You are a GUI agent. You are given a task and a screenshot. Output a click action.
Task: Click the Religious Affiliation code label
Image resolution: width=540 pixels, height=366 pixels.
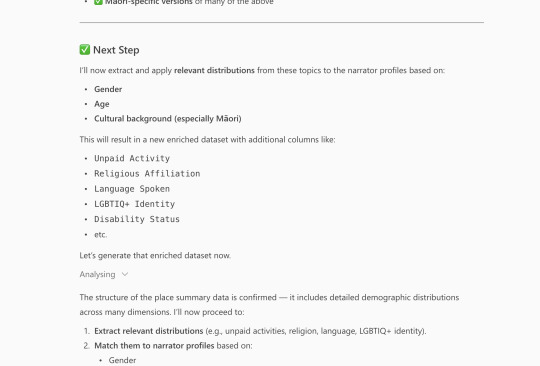(x=147, y=174)
